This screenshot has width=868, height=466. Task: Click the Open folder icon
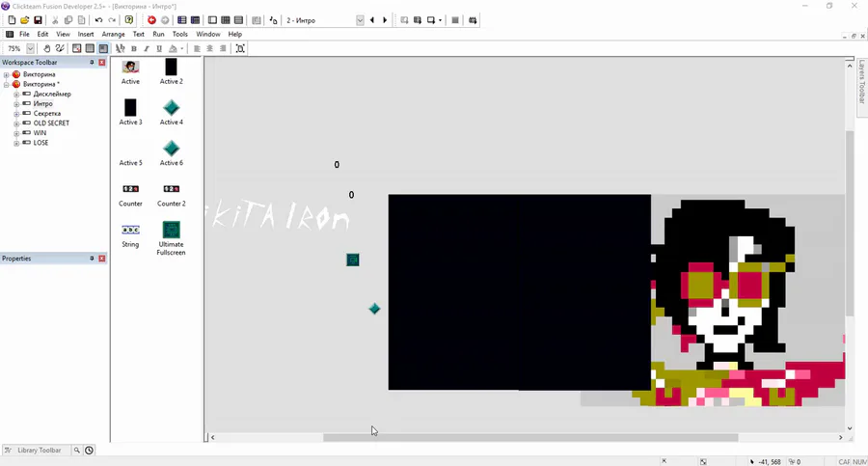pyautogui.click(x=24, y=20)
